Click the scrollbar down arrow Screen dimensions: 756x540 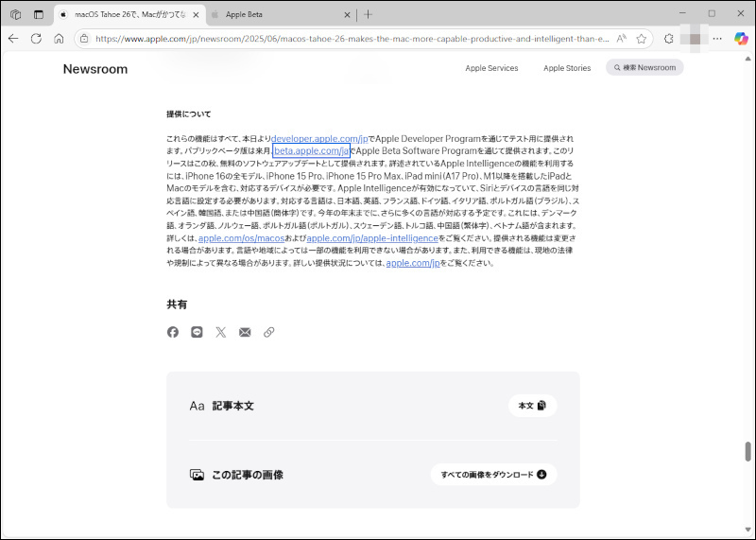[747, 530]
